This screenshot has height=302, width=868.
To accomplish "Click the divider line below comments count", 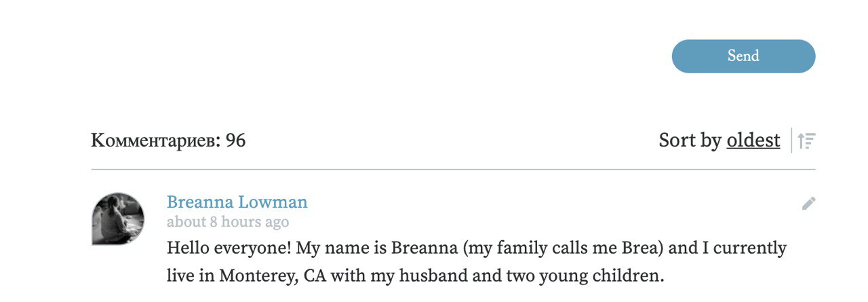I will pyautogui.click(x=453, y=169).
